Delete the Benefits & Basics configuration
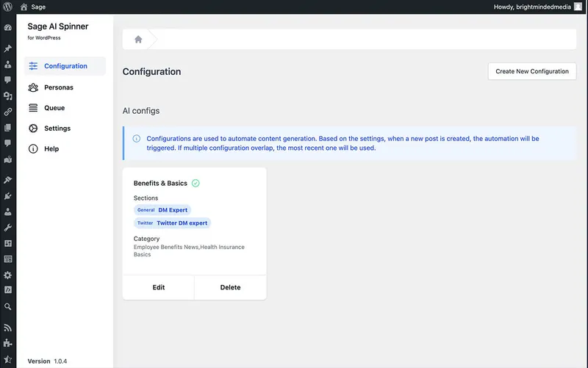Screen dimensions: 588x368 click(230, 287)
